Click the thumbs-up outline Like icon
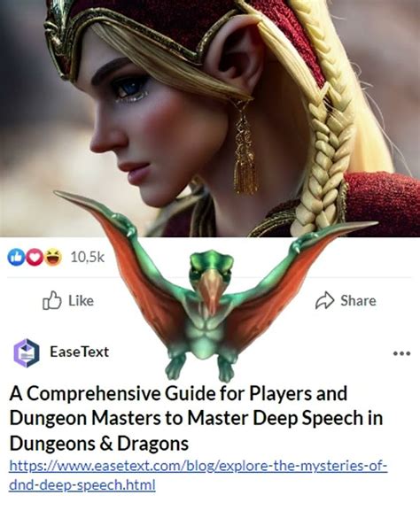 [52, 300]
